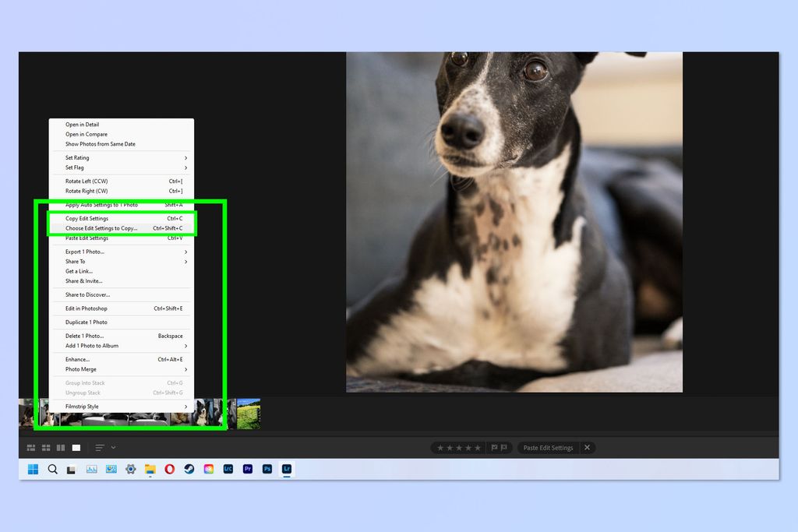Select the multi-photo grid view icon
Viewport: 798px width, 532px height.
tap(30, 448)
